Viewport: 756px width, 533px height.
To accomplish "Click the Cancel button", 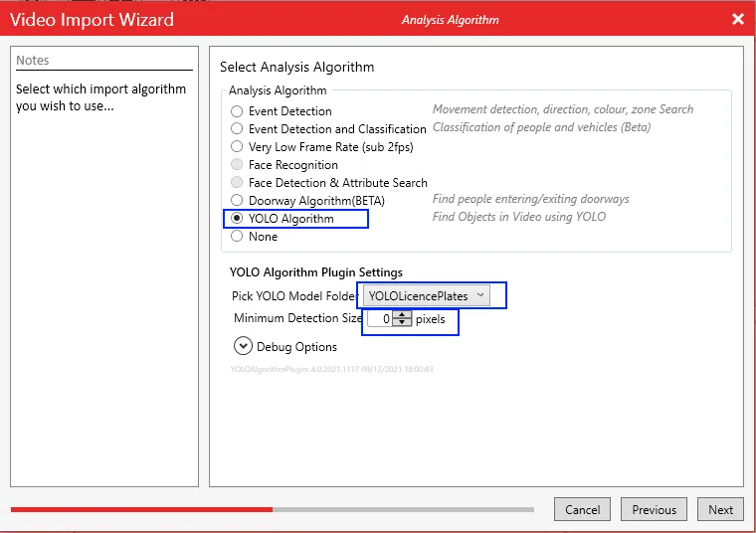I will (582, 509).
